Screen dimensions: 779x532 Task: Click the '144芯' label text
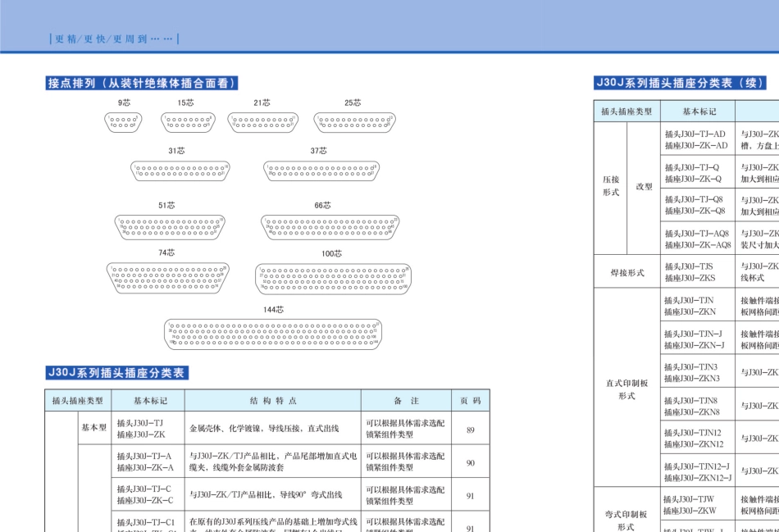(273, 310)
